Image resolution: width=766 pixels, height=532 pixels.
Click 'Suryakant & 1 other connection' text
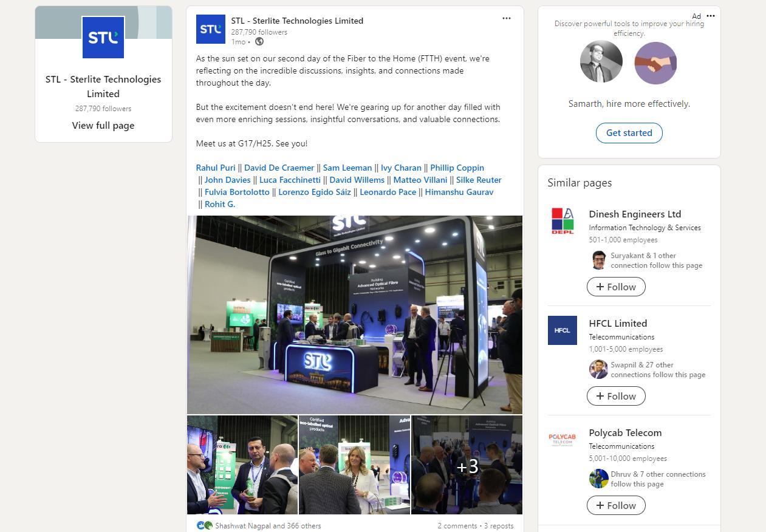pyautogui.click(x=657, y=261)
